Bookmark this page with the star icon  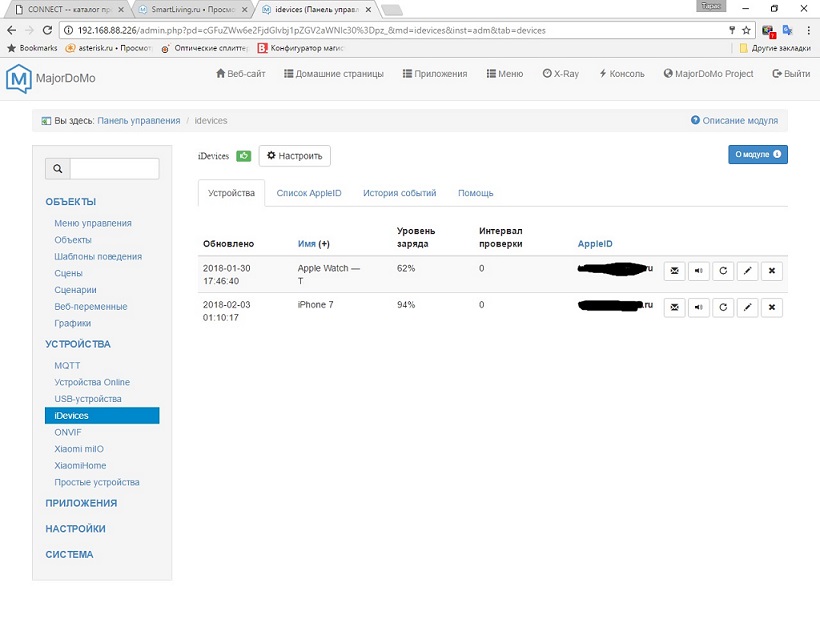746,30
